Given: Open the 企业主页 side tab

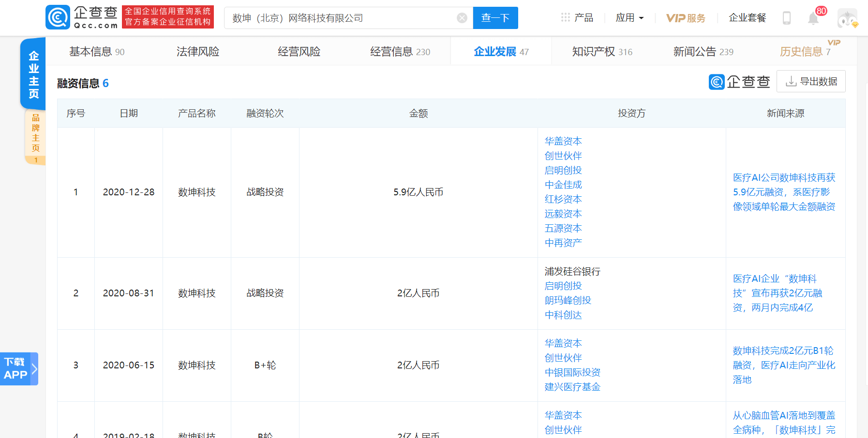Looking at the screenshot, I should tap(33, 74).
